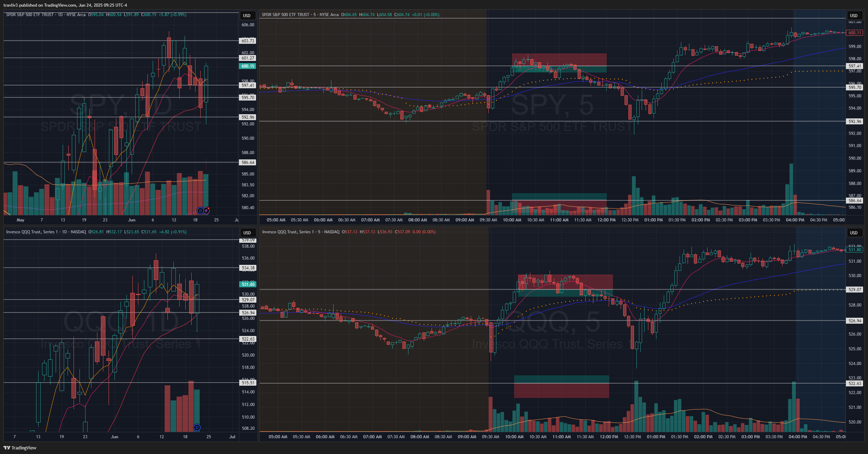Click the 597.41 level label on SPY 5-minute axis
The width and height of the screenshot is (868, 454).
pyautogui.click(x=855, y=66)
